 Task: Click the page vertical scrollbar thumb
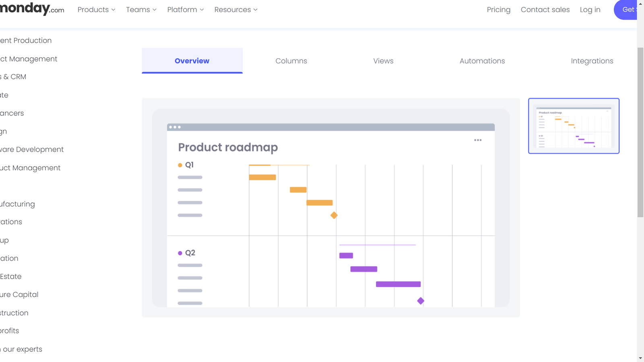[640, 132]
